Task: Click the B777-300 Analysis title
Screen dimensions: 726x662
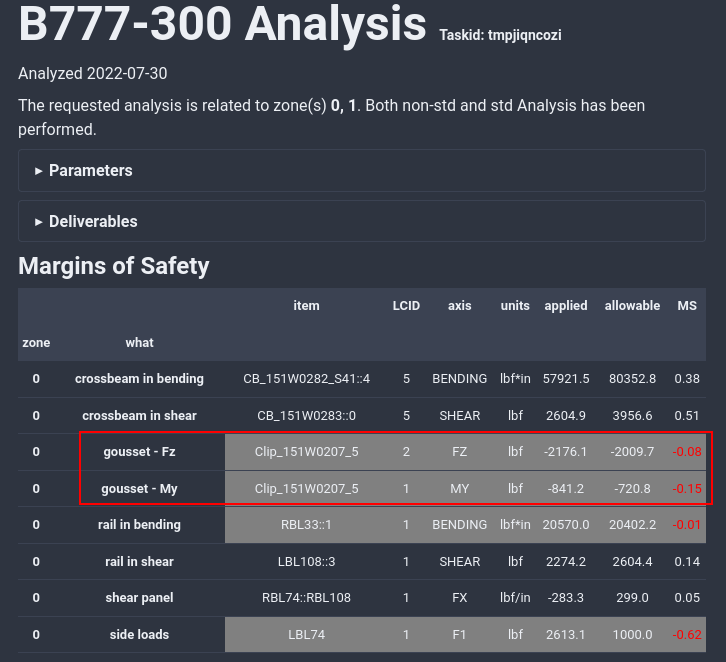Action: [x=222, y=26]
